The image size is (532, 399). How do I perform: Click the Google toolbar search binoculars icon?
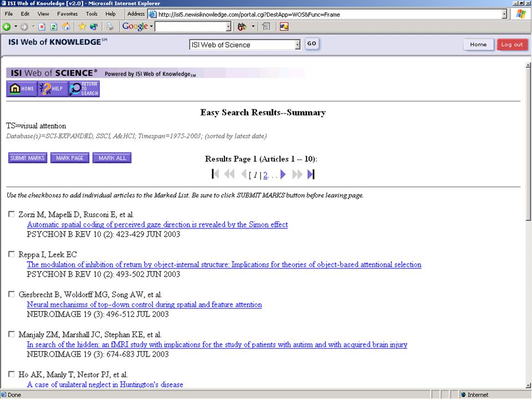point(242,27)
